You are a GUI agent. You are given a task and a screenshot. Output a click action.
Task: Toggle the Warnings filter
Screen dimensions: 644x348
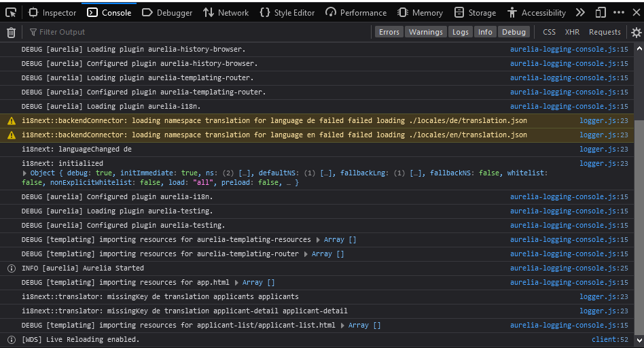coord(426,32)
